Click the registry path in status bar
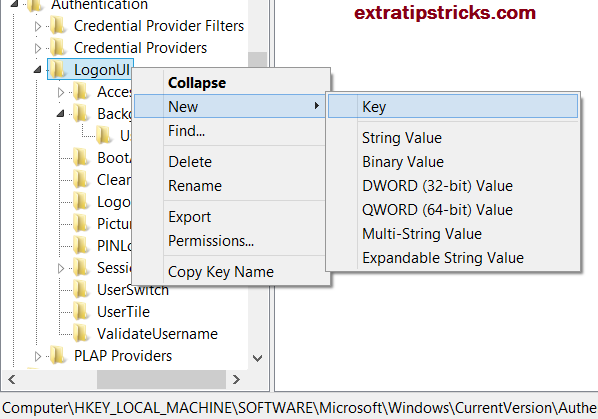Image resolution: width=598 pixels, height=419 pixels. pos(299,408)
